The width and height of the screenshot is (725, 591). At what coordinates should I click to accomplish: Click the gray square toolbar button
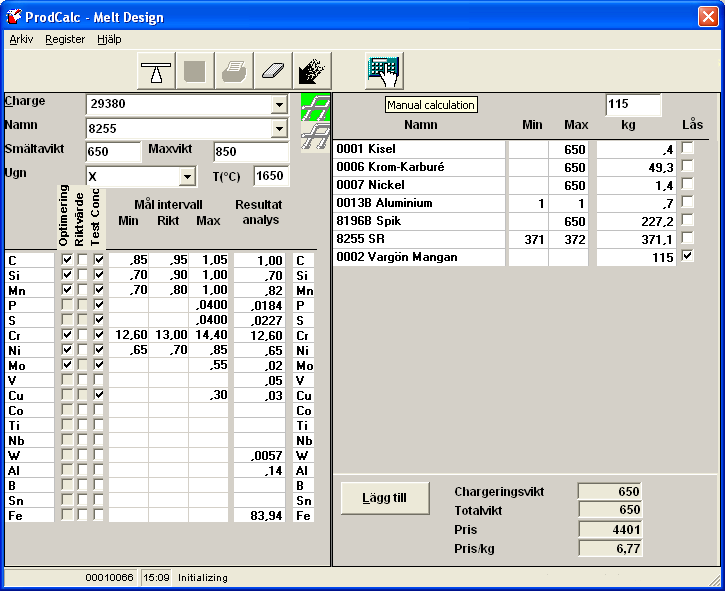point(195,71)
